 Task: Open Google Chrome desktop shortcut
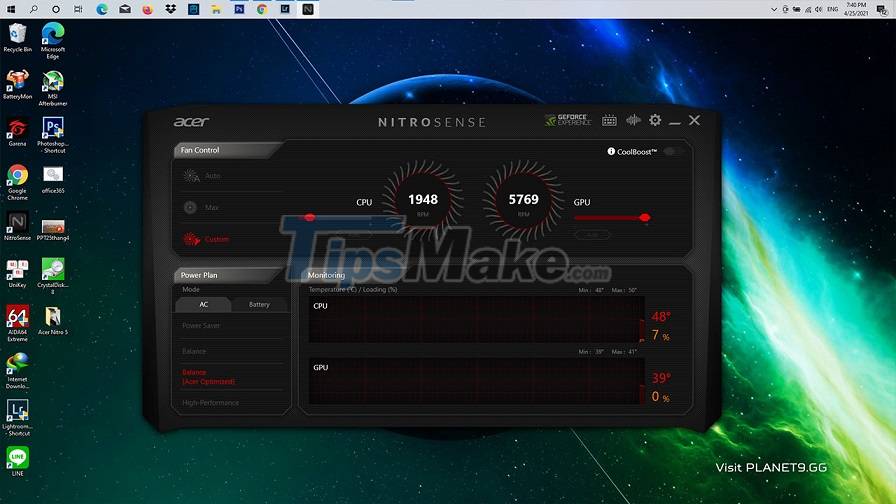[18, 182]
